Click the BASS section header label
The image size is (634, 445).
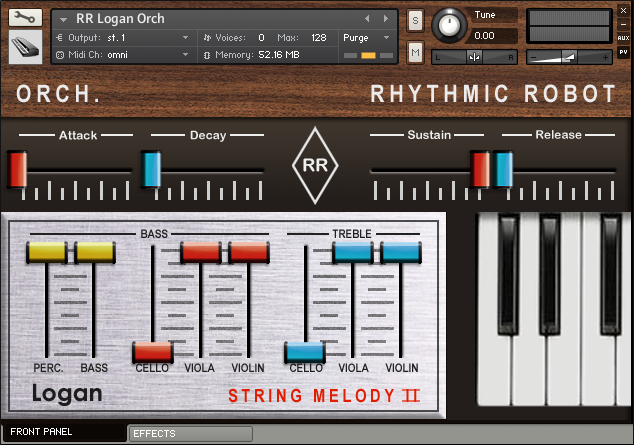[154, 234]
